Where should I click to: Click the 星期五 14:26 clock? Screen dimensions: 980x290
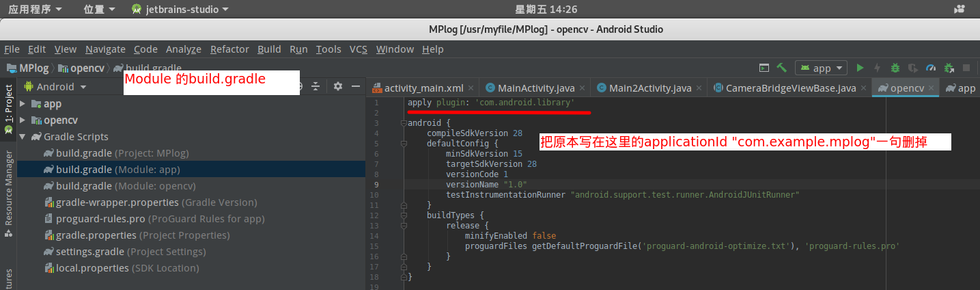546,9
